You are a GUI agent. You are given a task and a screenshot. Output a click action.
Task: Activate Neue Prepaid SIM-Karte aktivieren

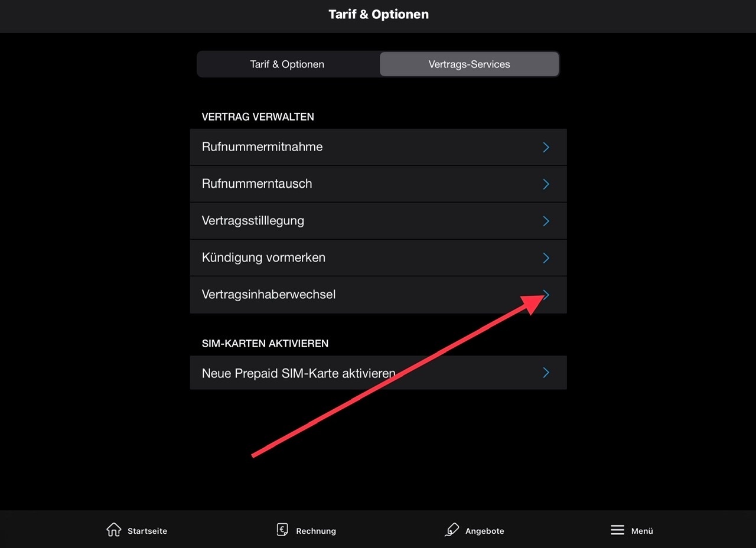click(x=378, y=373)
